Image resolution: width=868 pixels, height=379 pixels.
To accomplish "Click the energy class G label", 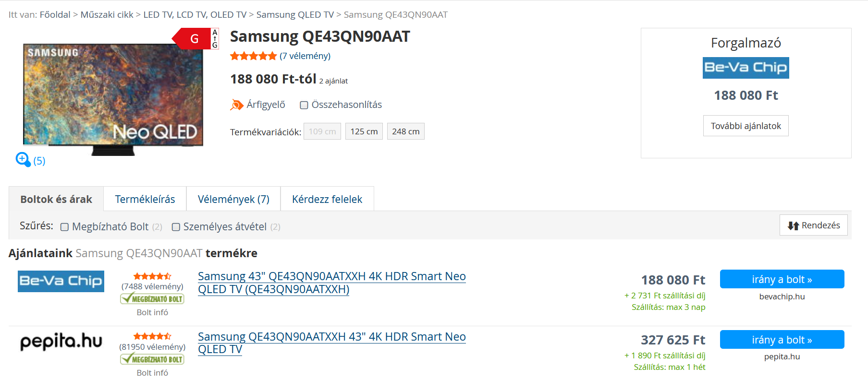I will click(196, 38).
